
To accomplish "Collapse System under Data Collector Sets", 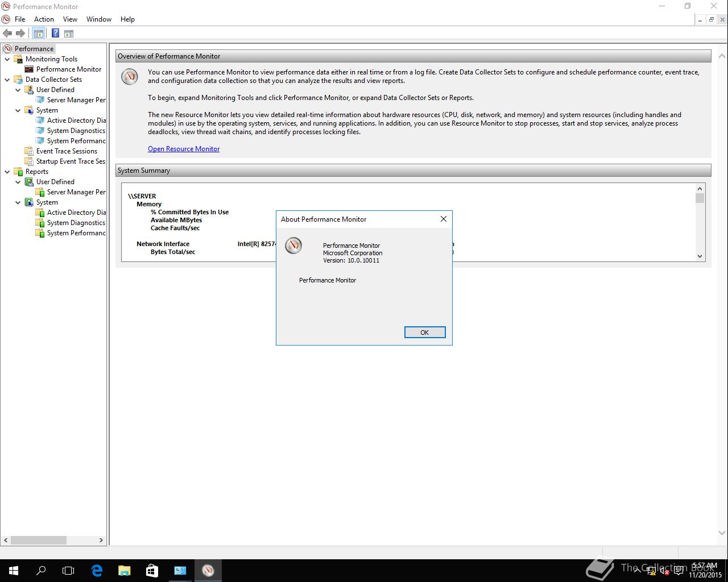I will tap(18, 110).
